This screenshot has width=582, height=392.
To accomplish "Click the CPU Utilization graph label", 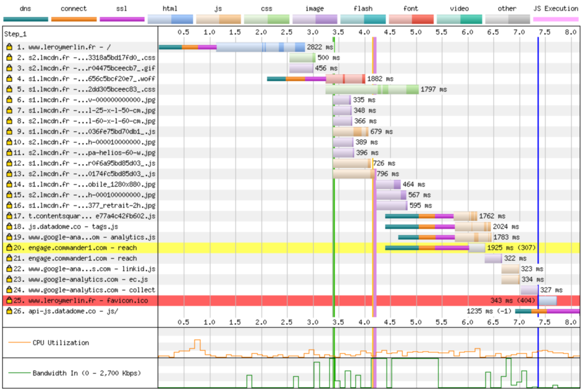I will [60, 343].
